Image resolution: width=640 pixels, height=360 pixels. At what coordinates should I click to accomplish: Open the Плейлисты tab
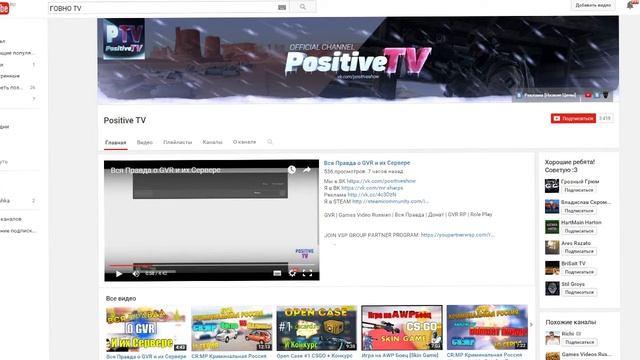(178, 142)
